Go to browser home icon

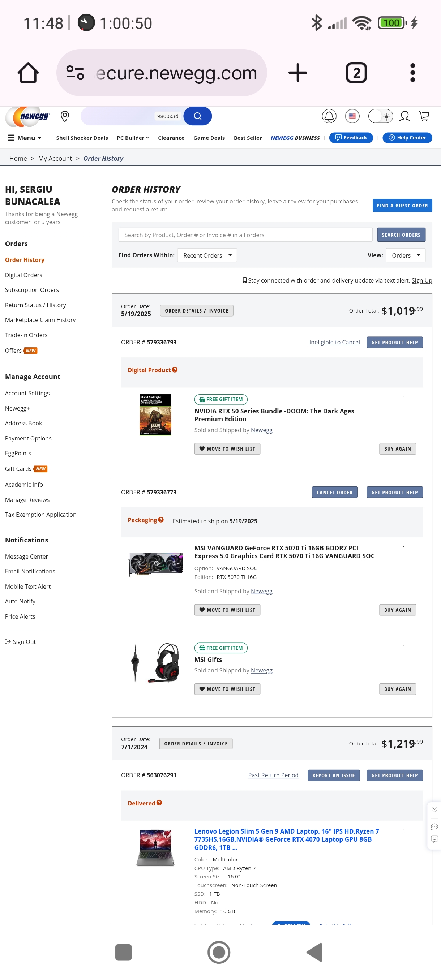tap(28, 73)
